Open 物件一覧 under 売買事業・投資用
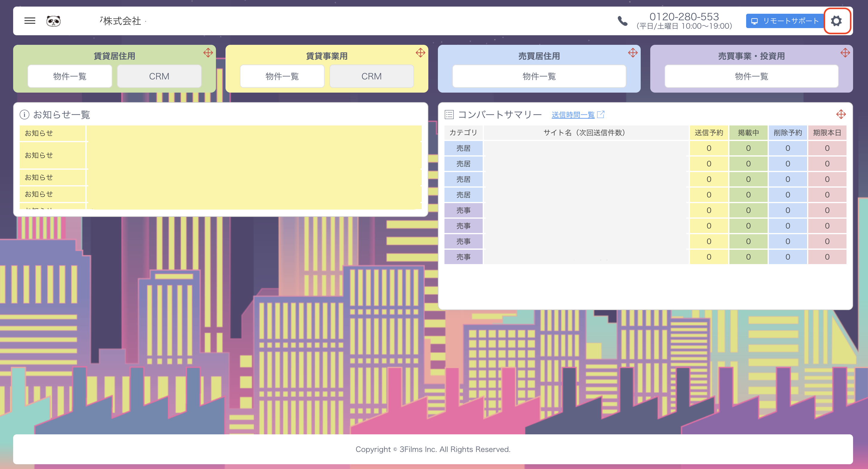The width and height of the screenshot is (868, 469). (751, 76)
